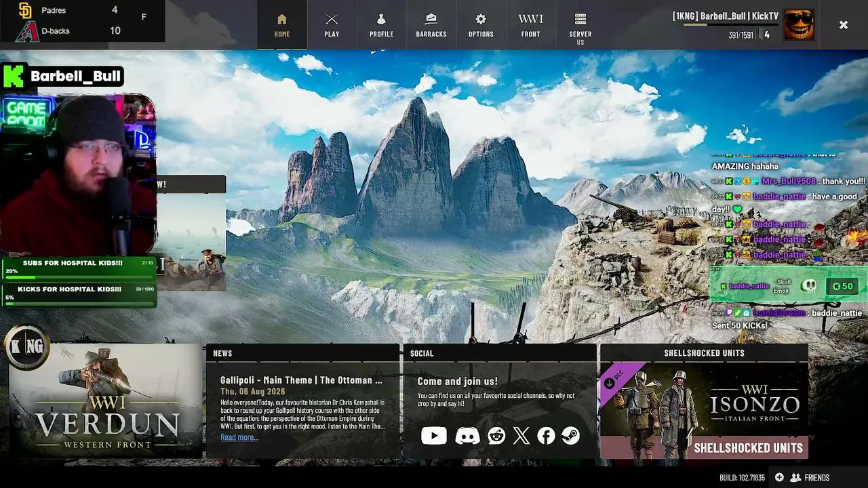The height and width of the screenshot is (488, 868).
Task: Open the Server US selector
Action: point(580,27)
